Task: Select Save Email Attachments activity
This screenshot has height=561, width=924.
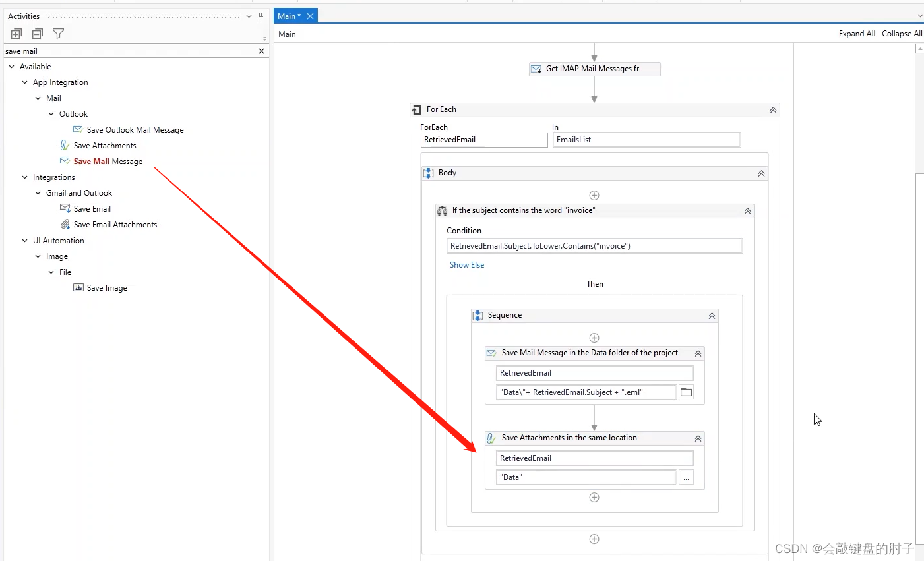Action: [x=115, y=225]
